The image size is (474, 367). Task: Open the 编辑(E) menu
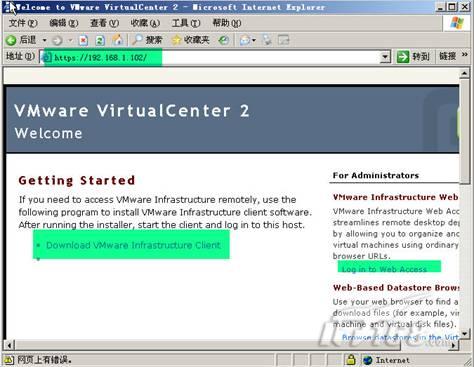click(x=64, y=23)
